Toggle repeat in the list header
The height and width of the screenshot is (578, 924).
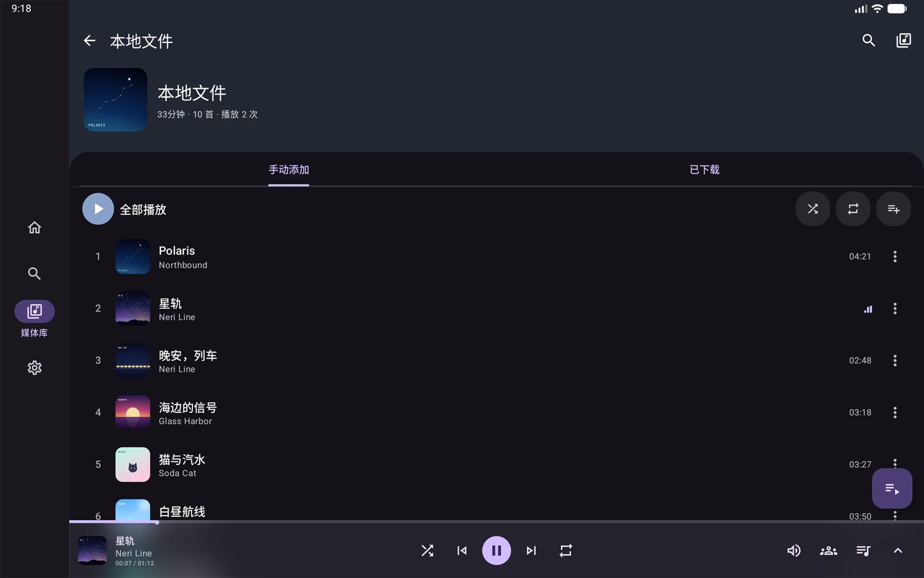click(853, 209)
